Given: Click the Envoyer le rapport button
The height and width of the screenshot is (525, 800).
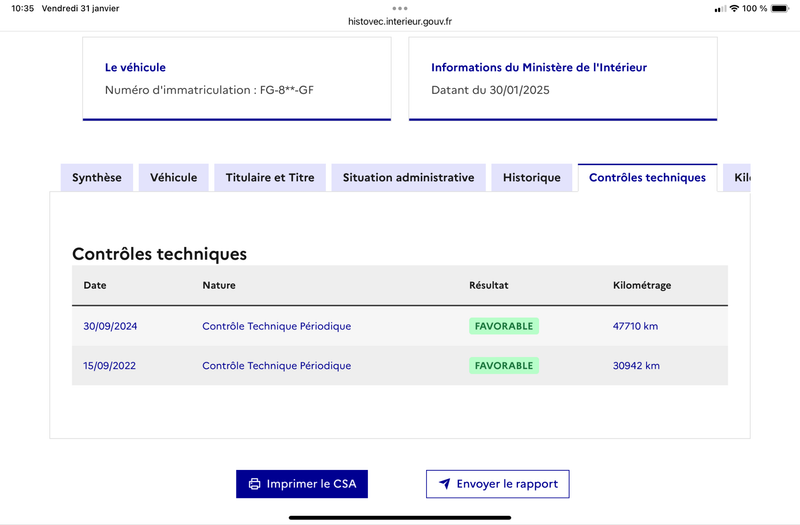Looking at the screenshot, I should coord(498,484).
